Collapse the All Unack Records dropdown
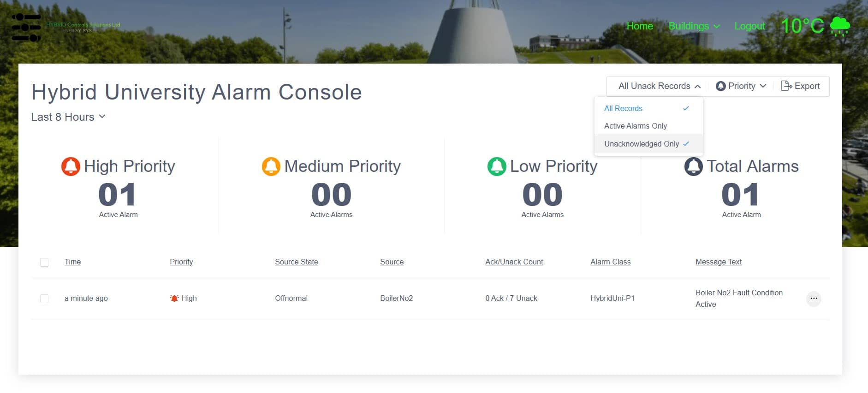 659,86
